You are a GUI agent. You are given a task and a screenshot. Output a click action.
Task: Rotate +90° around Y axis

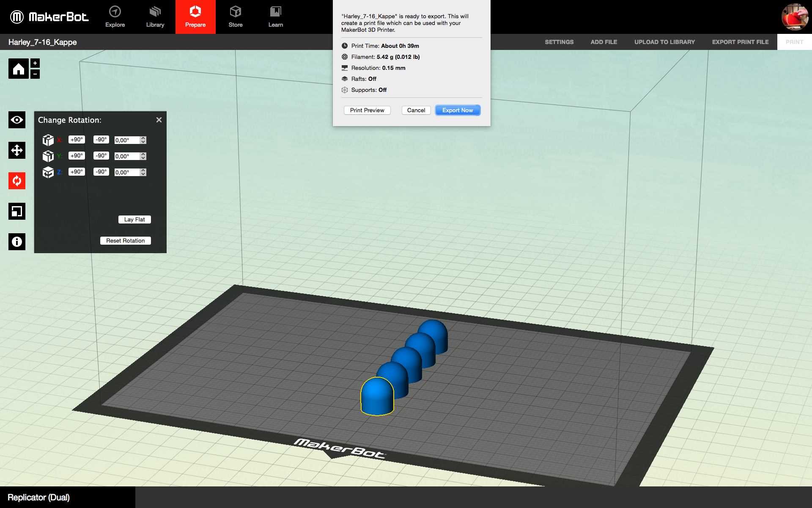pos(77,156)
